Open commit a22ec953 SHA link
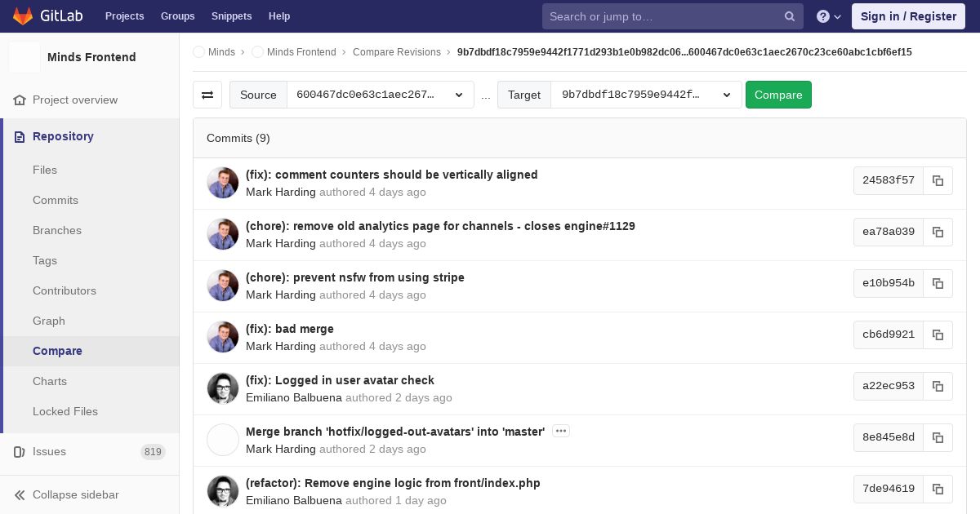Image resolution: width=980 pixels, height=514 pixels. pyautogui.click(x=889, y=387)
